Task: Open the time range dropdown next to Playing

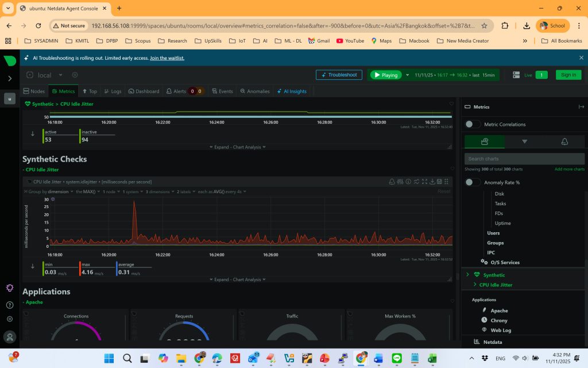Action: (408, 75)
